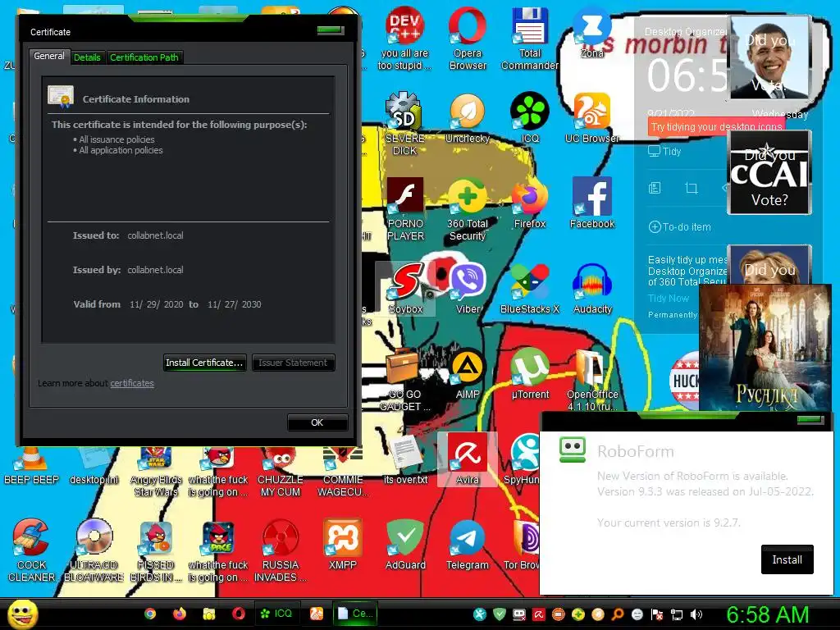The width and height of the screenshot is (840, 630).
Task: Click the taskbar clock showing 6:58 AM
Action: 767,614
